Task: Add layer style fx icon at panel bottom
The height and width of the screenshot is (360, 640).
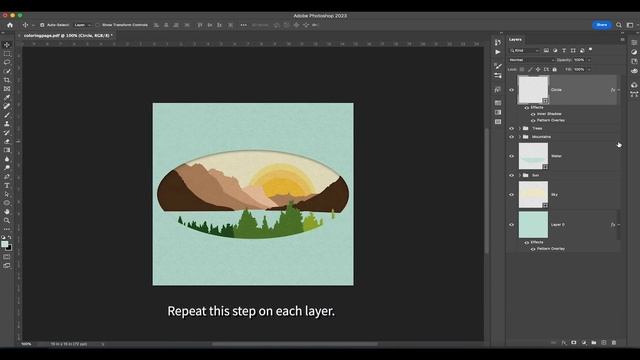Action: click(564, 342)
